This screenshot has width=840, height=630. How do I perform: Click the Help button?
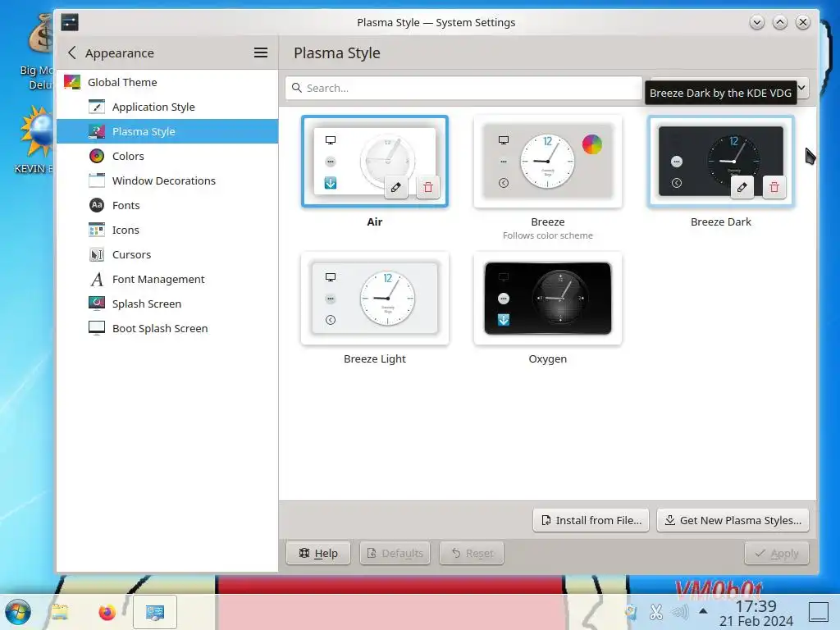click(318, 553)
